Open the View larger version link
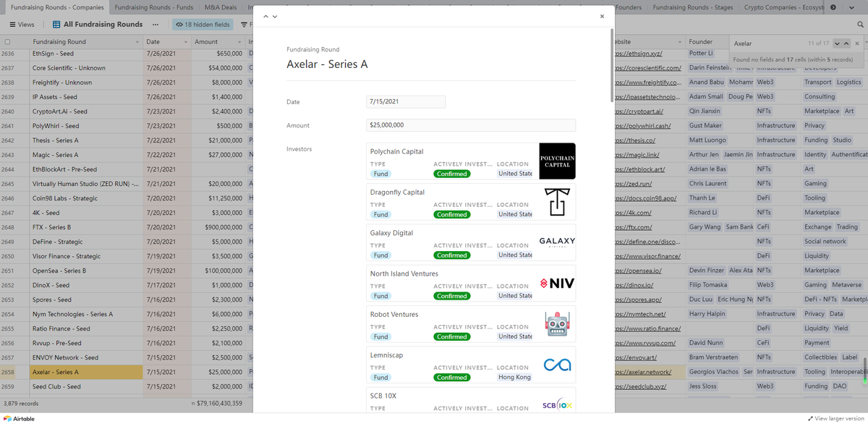The height and width of the screenshot is (424, 868). coord(835,418)
